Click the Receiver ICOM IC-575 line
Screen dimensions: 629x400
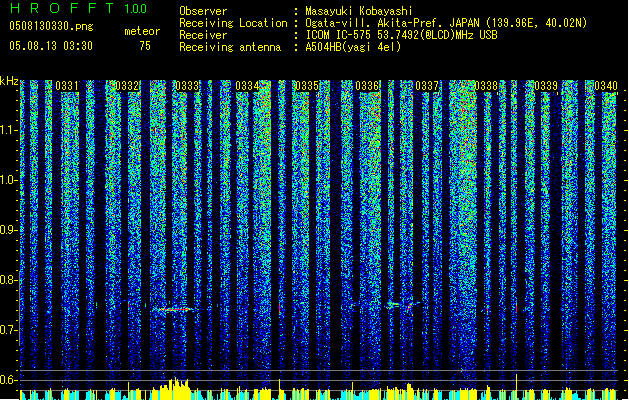coord(338,35)
